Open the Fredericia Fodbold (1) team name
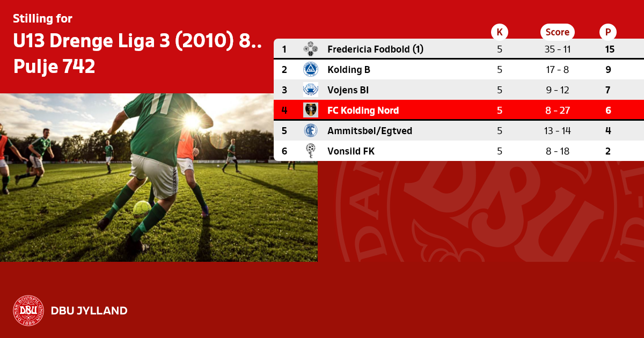This screenshot has width=644, height=338. click(376, 49)
